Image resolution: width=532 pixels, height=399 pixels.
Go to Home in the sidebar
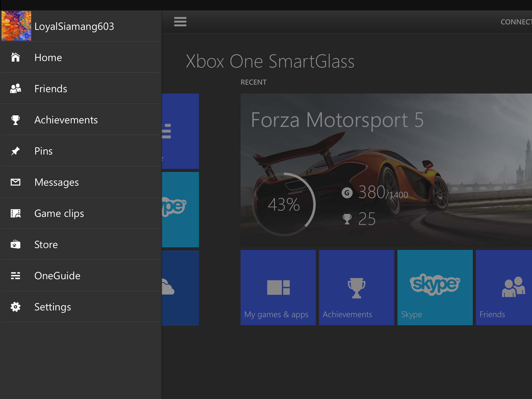(x=81, y=57)
